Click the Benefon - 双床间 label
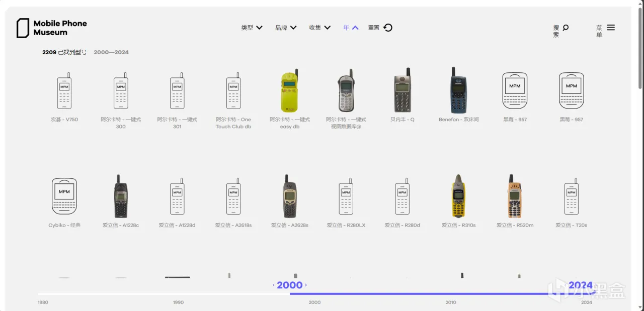The width and height of the screenshot is (644, 311). coord(458,120)
